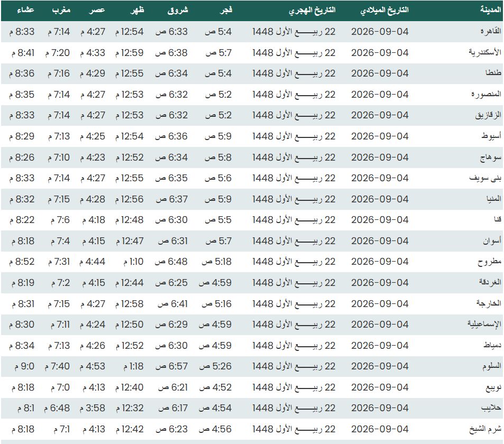Click Sohag's Fajr time 5:8 ص
Image resolution: width=504 pixels, height=444 pixels.
click(218, 158)
